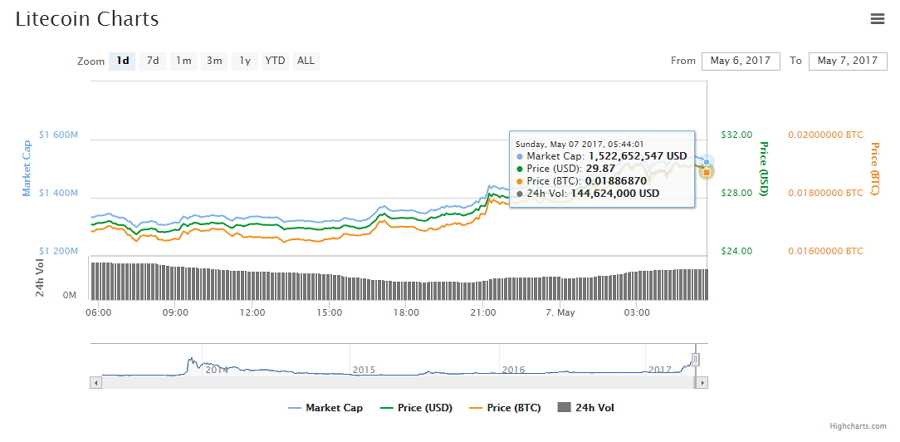Click the 03:00 time axis label
900x442 pixels.
637,313
